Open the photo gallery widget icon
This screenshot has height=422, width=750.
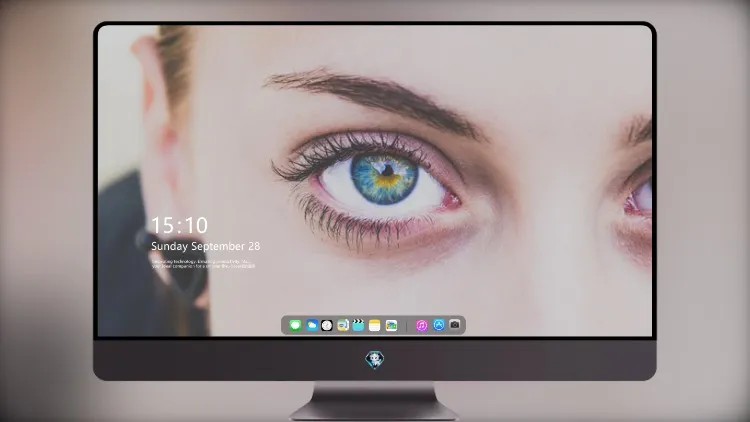tap(391, 325)
